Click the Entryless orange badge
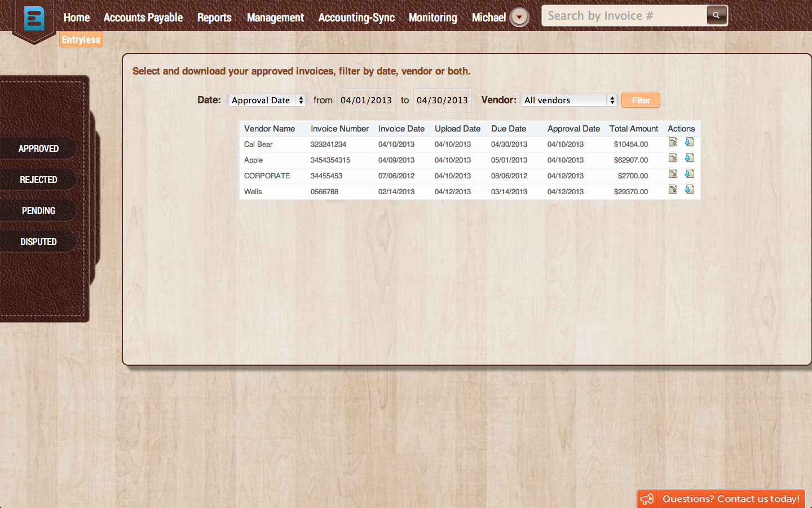 pyautogui.click(x=81, y=40)
